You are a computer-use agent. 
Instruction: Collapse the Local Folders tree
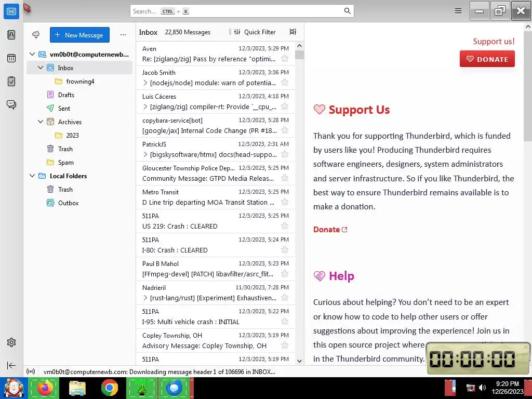click(32, 176)
